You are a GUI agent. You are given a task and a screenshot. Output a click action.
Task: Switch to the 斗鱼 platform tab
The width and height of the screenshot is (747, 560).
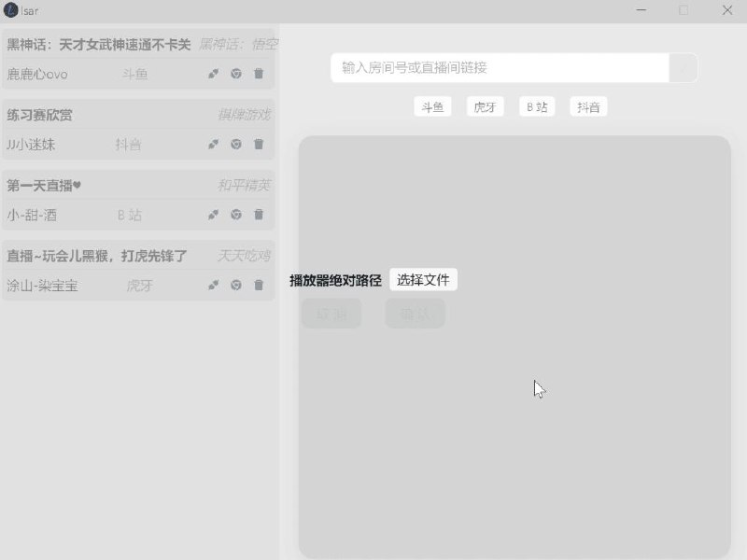[x=432, y=105]
